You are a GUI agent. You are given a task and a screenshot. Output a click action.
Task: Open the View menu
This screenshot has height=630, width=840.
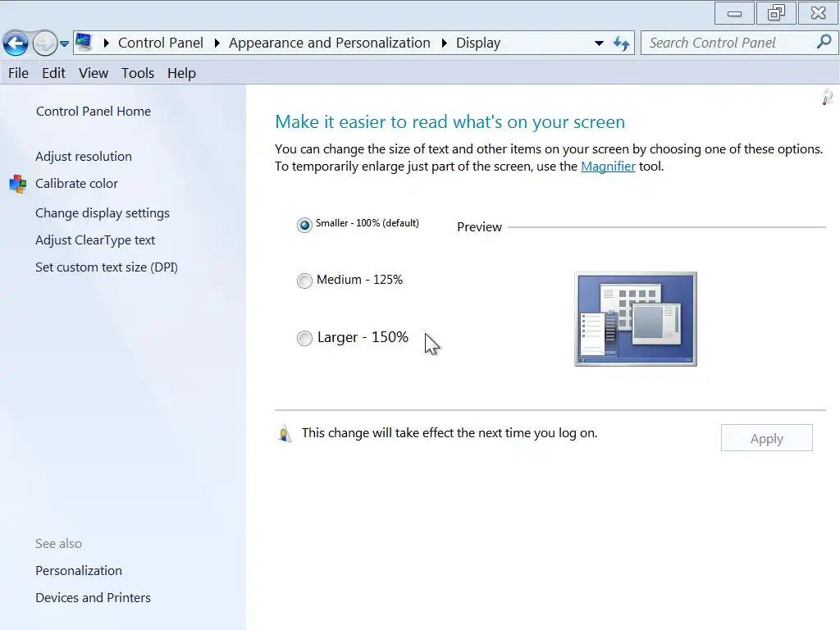(94, 73)
